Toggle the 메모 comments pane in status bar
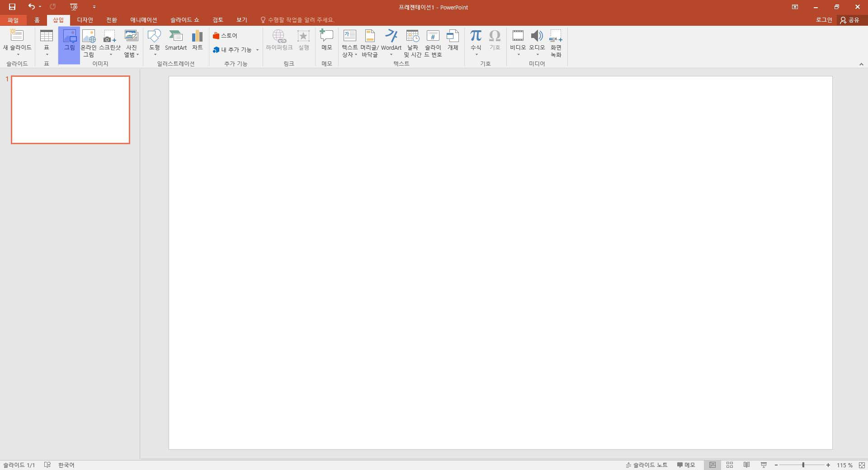The height and width of the screenshot is (470, 868). click(x=686, y=465)
